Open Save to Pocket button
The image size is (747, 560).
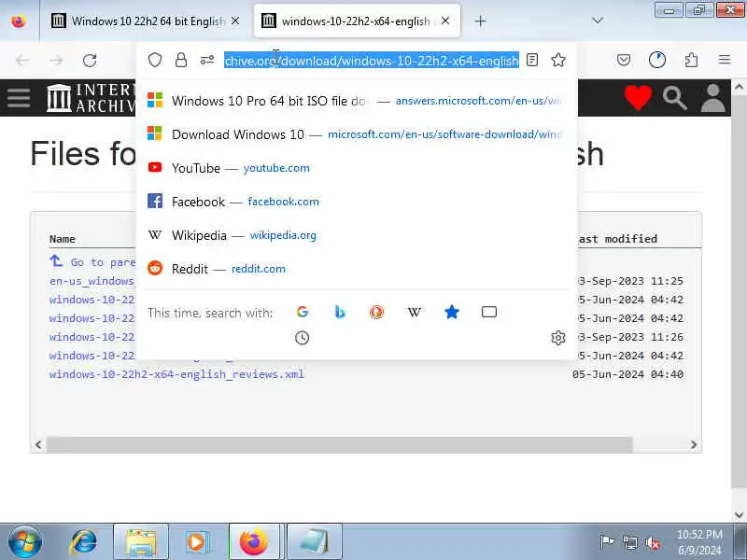click(x=624, y=60)
